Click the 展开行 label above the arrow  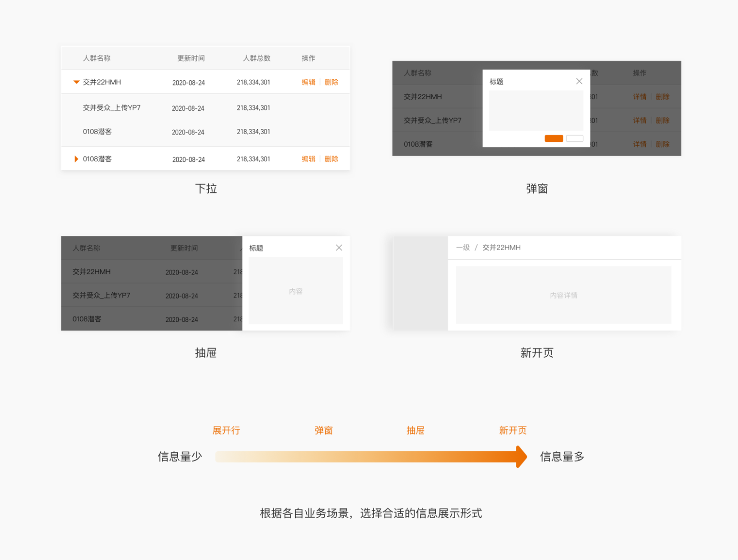point(226,430)
